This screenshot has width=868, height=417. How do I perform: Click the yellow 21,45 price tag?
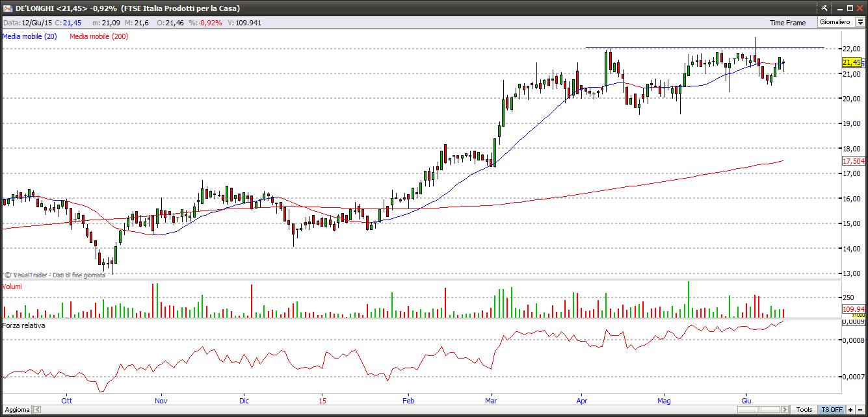point(852,62)
